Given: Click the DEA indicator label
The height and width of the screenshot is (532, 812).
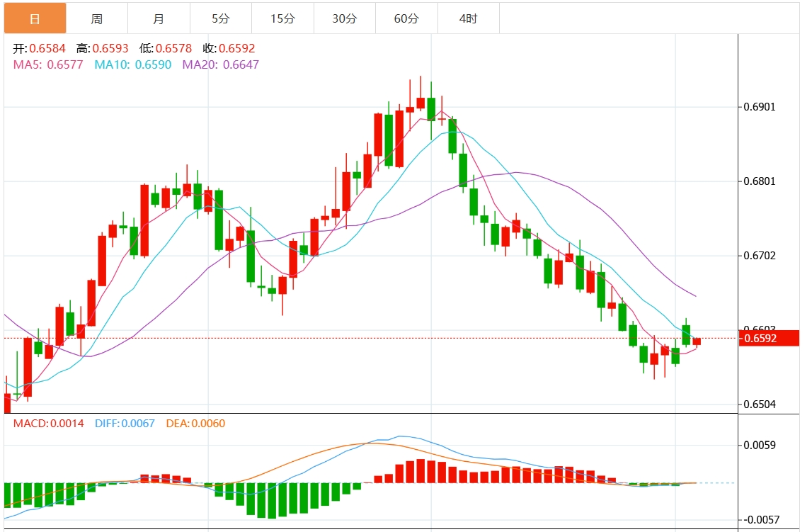Looking at the screenshot, I should pyautogui.click(x=195, y=424).
